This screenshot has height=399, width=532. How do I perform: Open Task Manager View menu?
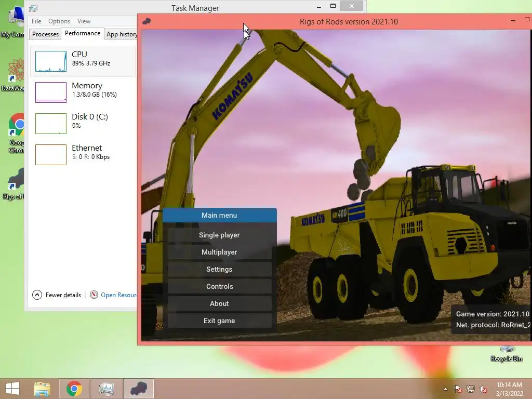click(84, 21)
